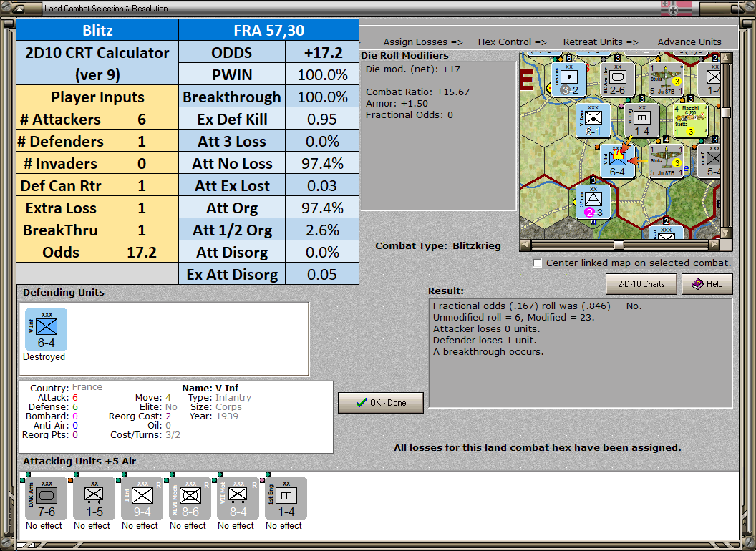Click the 'Armor: +1.50' line
The image size is (756, 551).
397,104
